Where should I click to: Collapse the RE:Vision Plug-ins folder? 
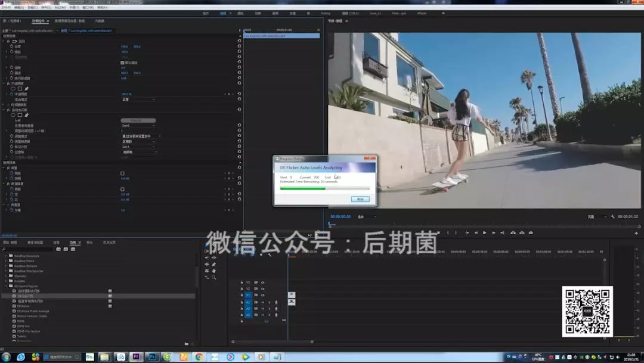coord(7,286)
